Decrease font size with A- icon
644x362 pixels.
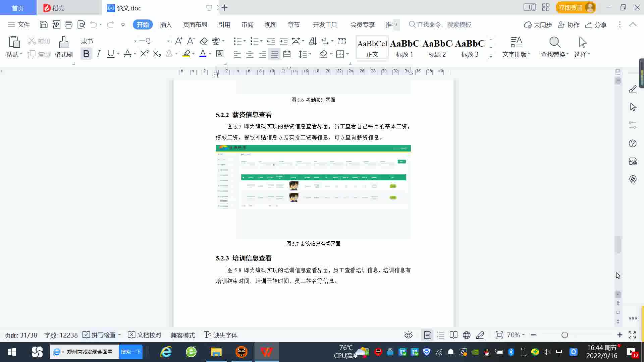(x=191, y=41)
